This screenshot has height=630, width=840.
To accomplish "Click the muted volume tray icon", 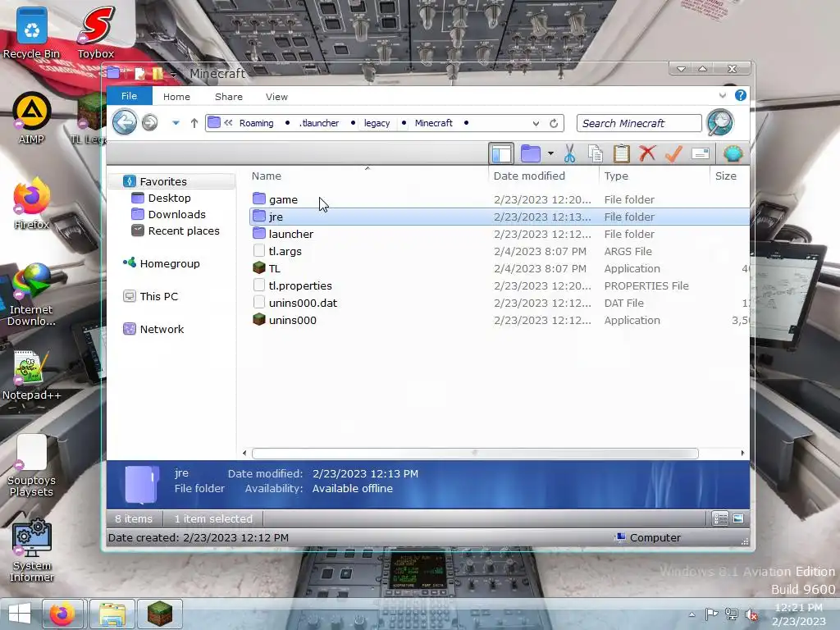I will pyautogui.click(x=751, y=614).
